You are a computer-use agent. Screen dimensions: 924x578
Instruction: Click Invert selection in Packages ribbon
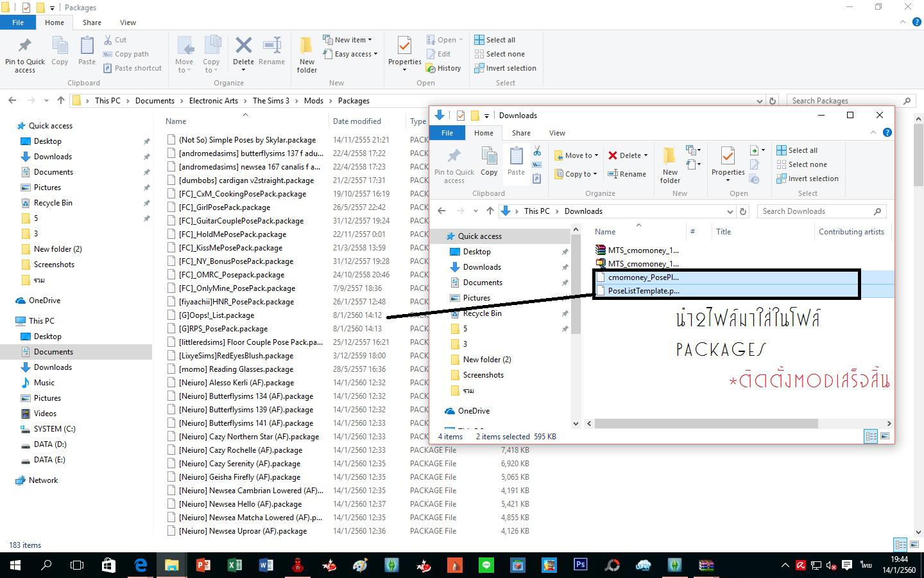click(x=505, y=68)
